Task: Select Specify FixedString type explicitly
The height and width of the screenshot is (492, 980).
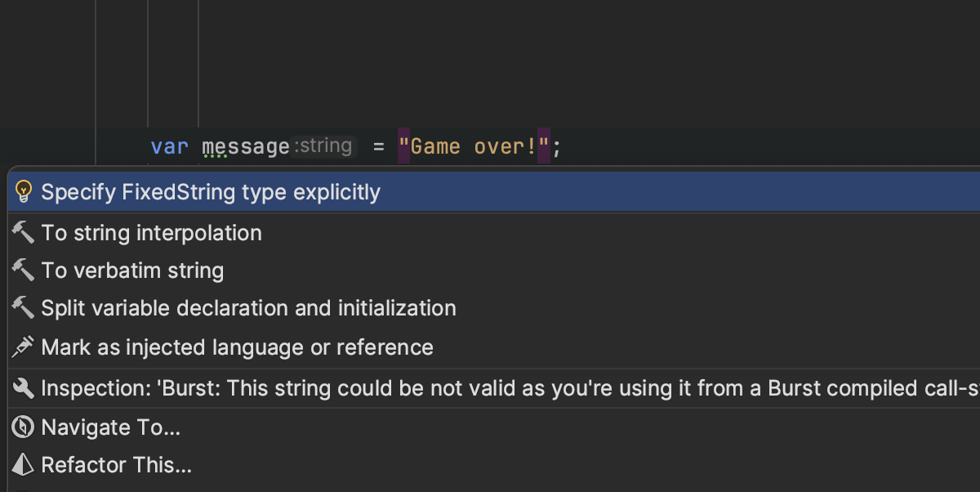Action: [211, 193]
